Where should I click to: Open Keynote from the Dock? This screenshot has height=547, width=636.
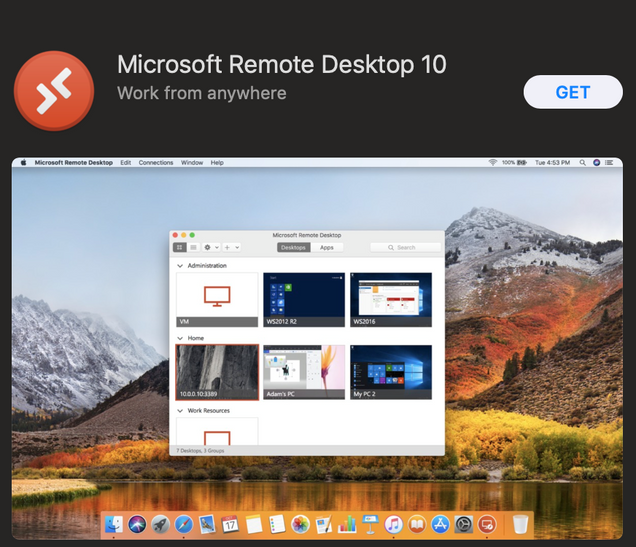pos(370,525)
